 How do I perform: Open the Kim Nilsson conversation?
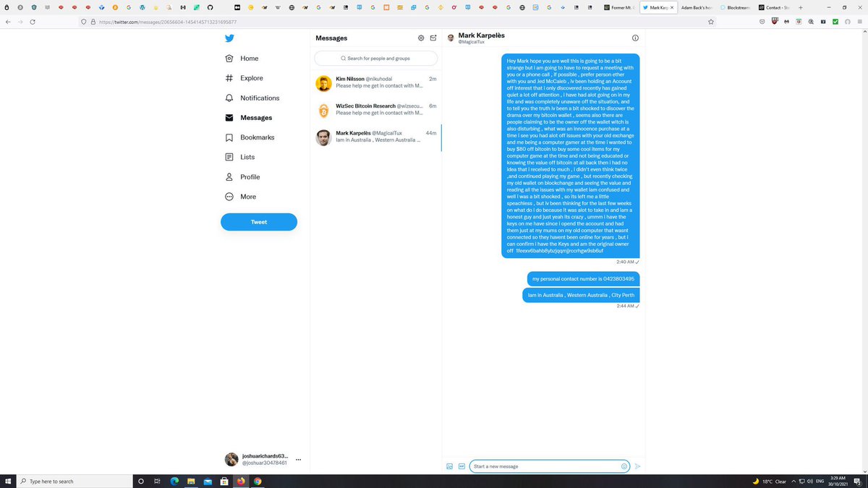coord(376,83)
